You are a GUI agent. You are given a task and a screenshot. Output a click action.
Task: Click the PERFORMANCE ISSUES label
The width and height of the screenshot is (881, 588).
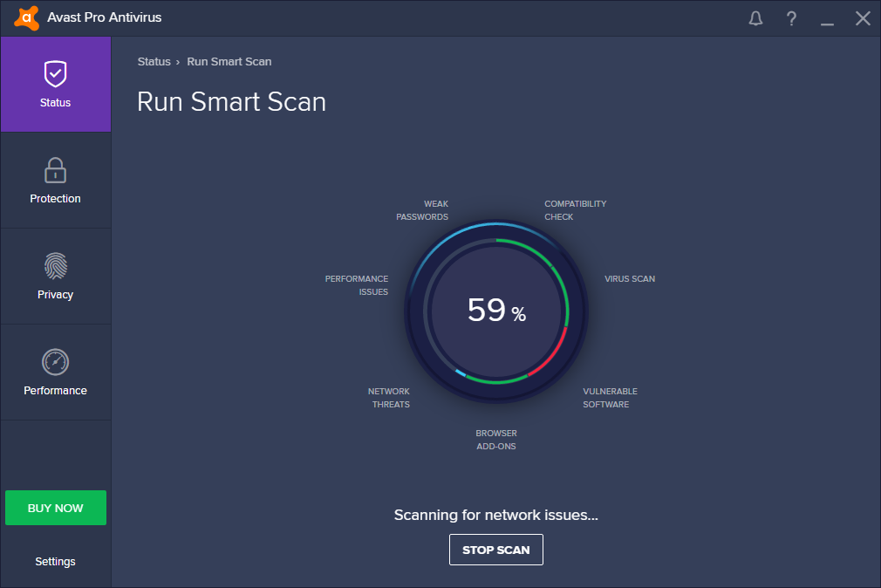[x=357, y=285]
